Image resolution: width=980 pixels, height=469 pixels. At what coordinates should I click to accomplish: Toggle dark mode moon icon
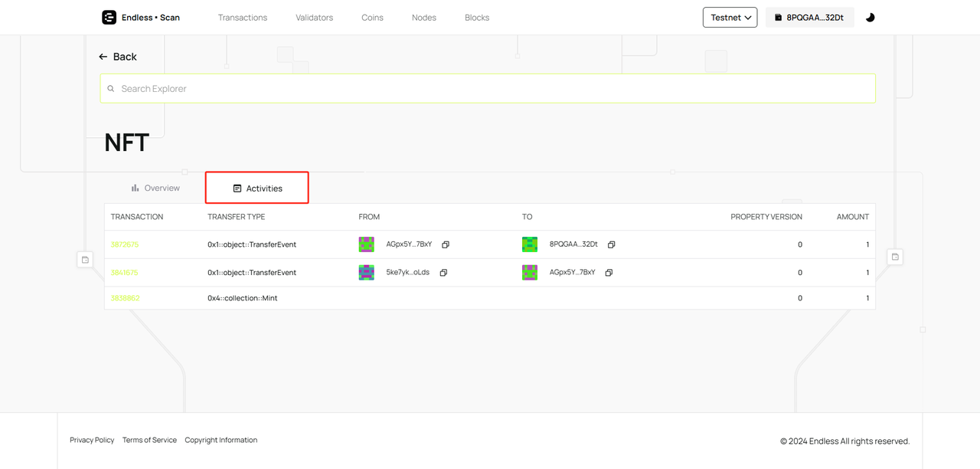point(870,18)
